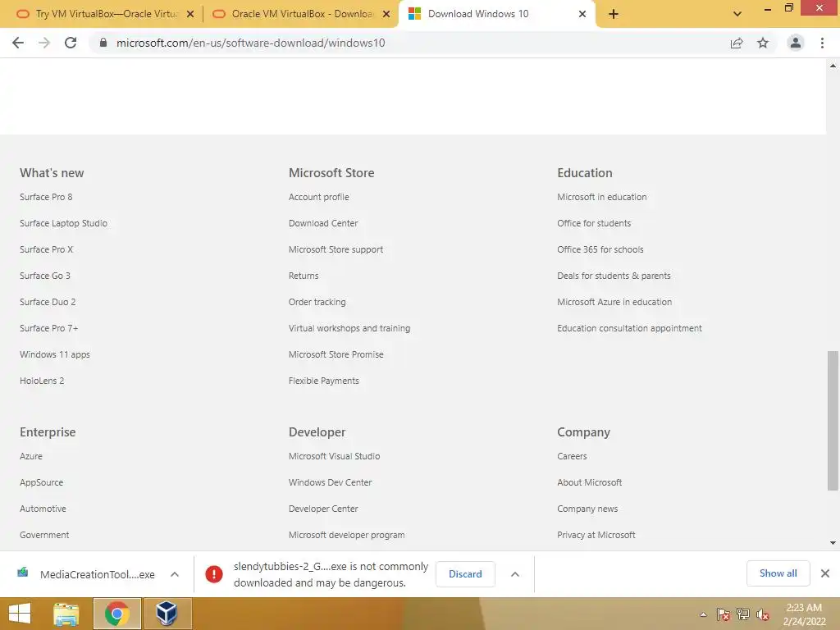This screenshot has width=840, height=630.
Task: Open the About Microsoft link
Action: [x=589, y=482]
